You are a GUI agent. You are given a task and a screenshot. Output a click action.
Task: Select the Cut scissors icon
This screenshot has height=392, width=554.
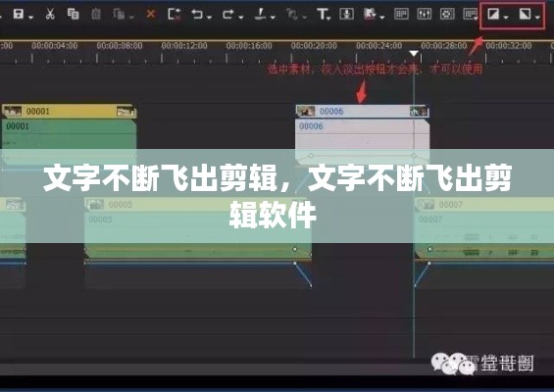pos(50,14)
